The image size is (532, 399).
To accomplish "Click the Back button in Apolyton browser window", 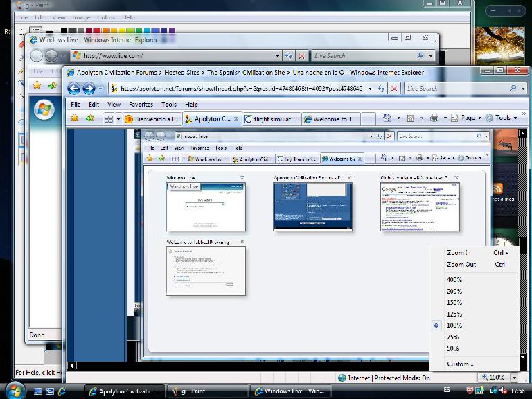I will (73, 89).
